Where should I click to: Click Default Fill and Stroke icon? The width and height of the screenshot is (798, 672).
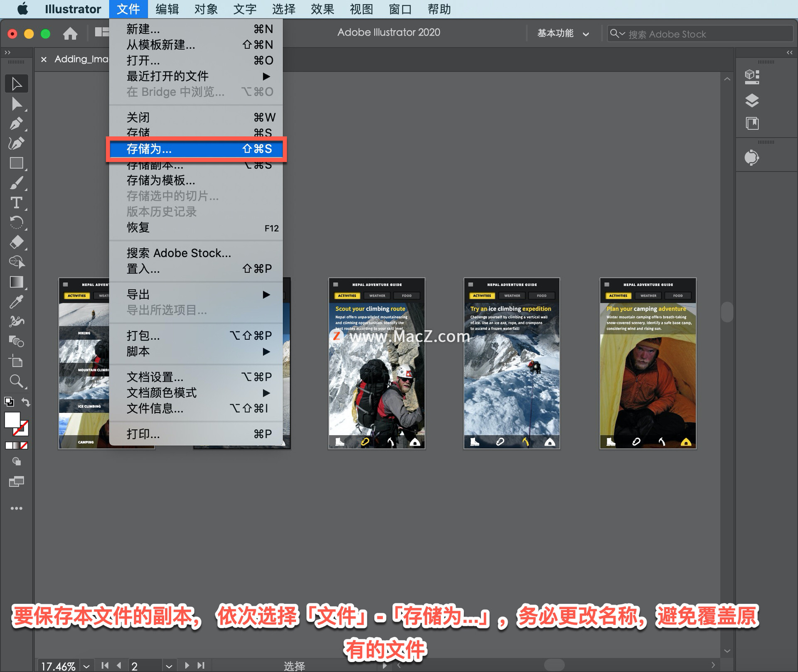click(x=9, y=402)
